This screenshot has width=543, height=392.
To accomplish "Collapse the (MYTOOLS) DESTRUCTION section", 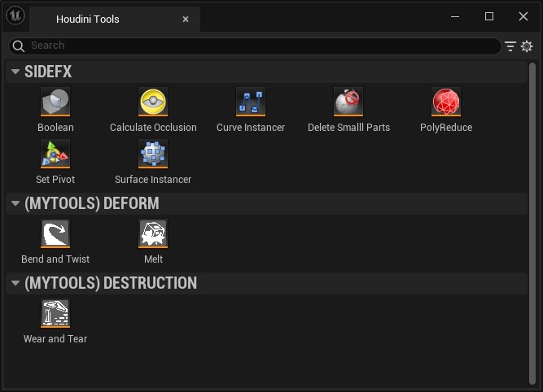I will (x=15, y=283).
